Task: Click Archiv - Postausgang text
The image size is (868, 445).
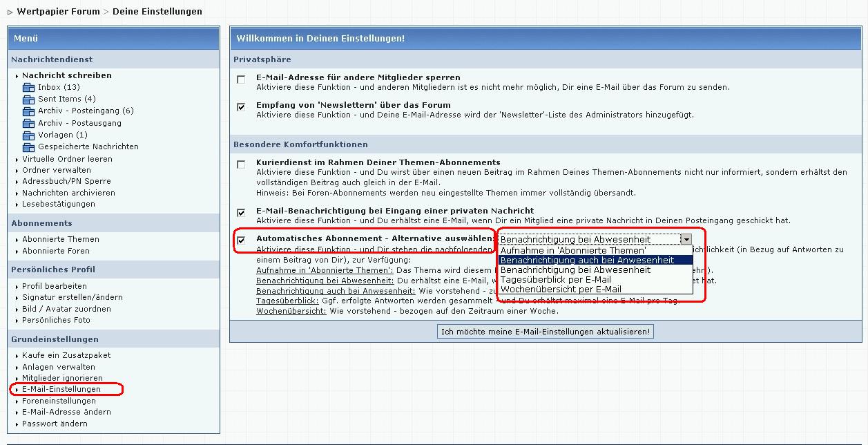Action: [79, 123]
